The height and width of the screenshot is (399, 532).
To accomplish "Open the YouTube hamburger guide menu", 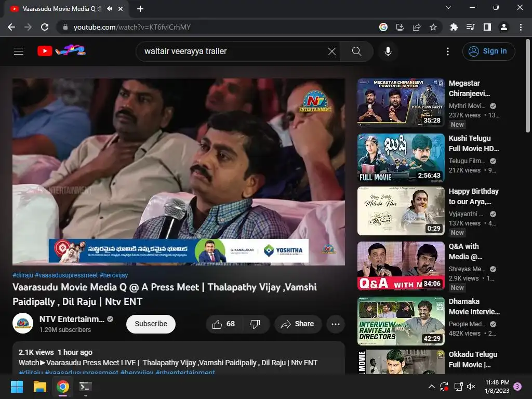I will click(x=19, y=51).
